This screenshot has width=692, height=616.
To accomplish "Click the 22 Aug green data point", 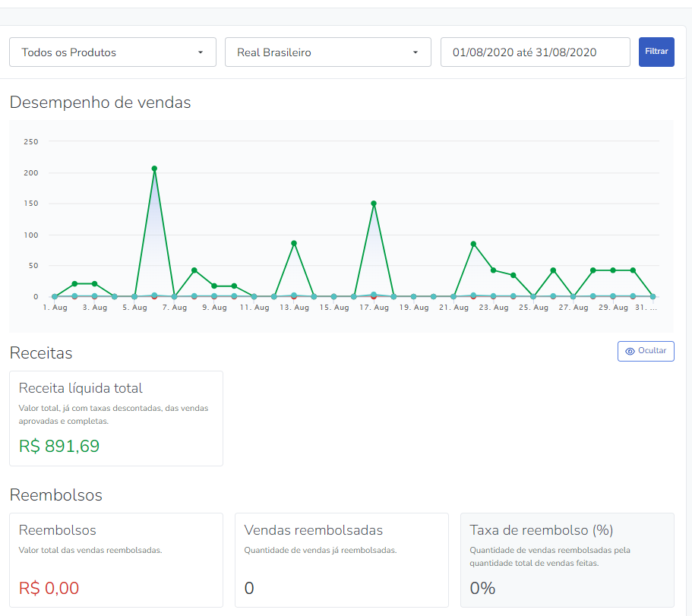I will click(x=473, y=244).
